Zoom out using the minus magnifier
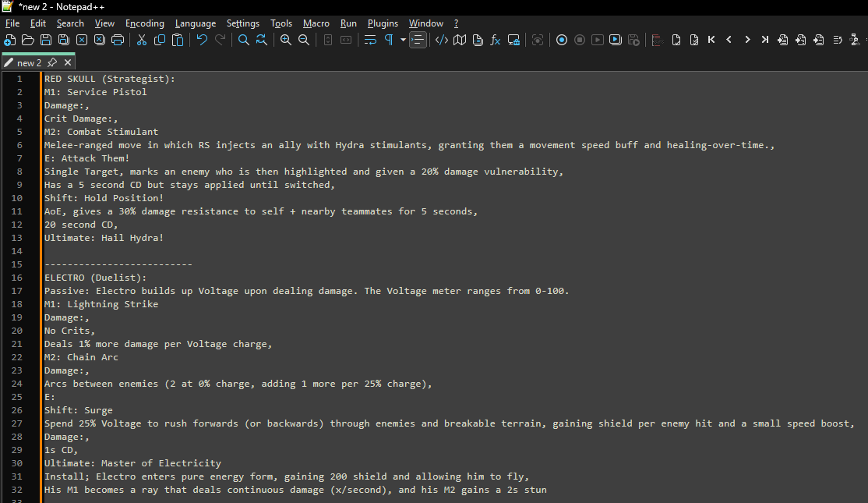Viewport: 868px width, 503px height. pos(304,40)
